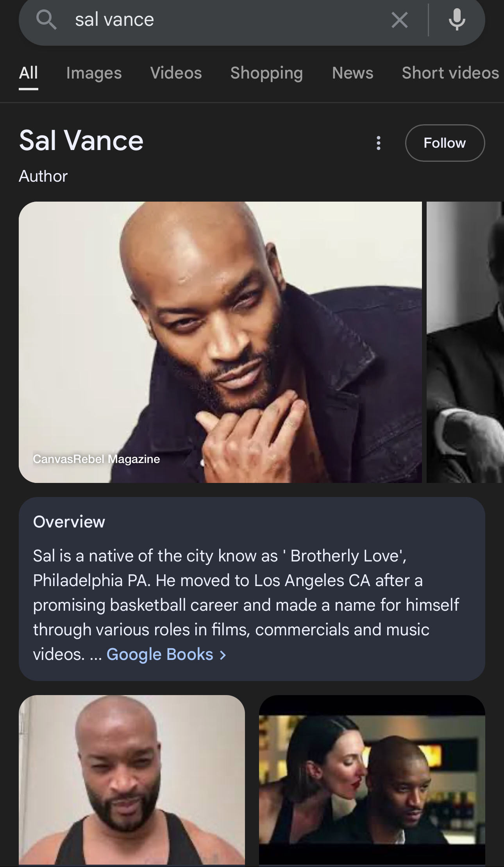This screenshot has width=504, height=867.
Task: Tap the Sal Vance title heading
Action: [x=81, y=141]
